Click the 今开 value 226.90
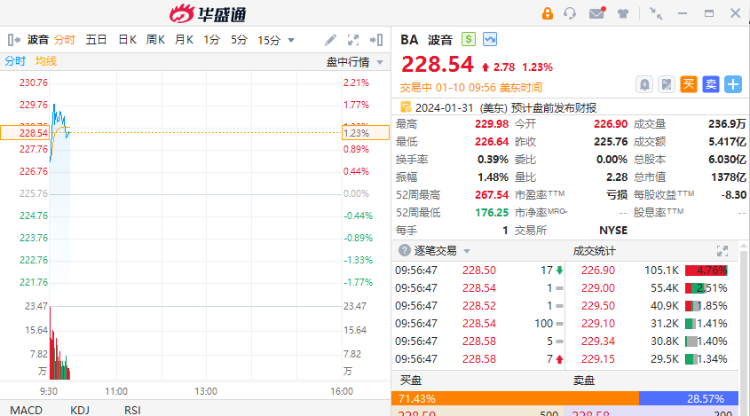This screenshot has height=416, width=750. tap(610, 124)
